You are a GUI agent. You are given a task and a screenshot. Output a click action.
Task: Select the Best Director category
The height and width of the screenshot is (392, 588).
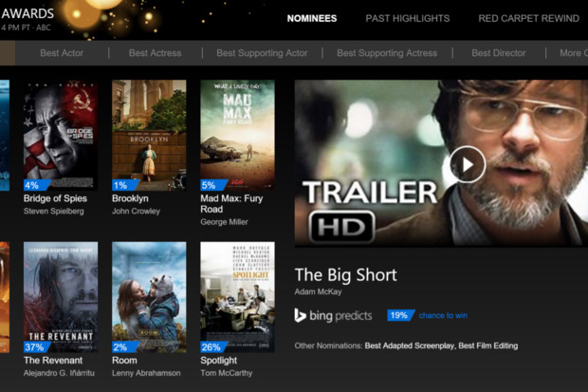[x=498, y=53]
